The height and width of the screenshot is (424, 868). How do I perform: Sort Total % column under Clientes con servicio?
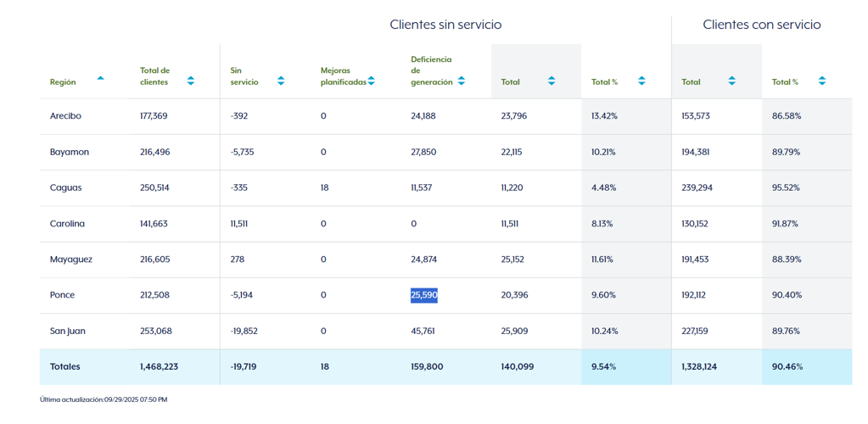click(x=821, y=81)
